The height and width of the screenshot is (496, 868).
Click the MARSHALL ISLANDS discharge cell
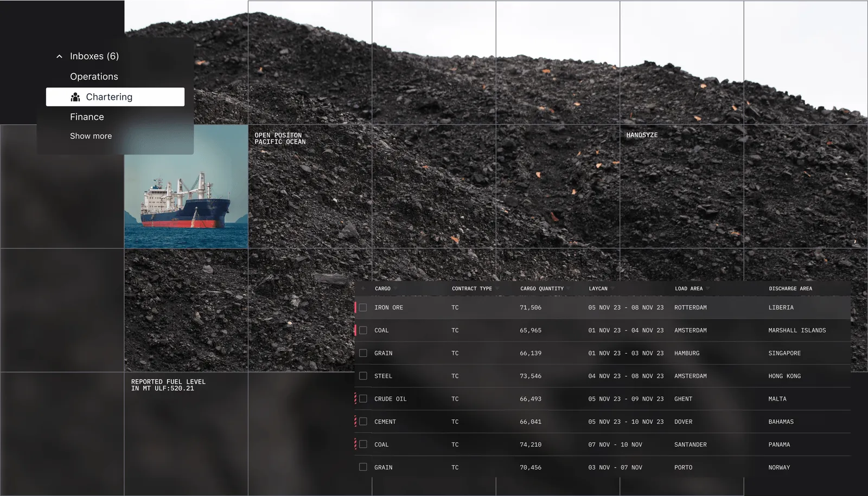point(797,330)
